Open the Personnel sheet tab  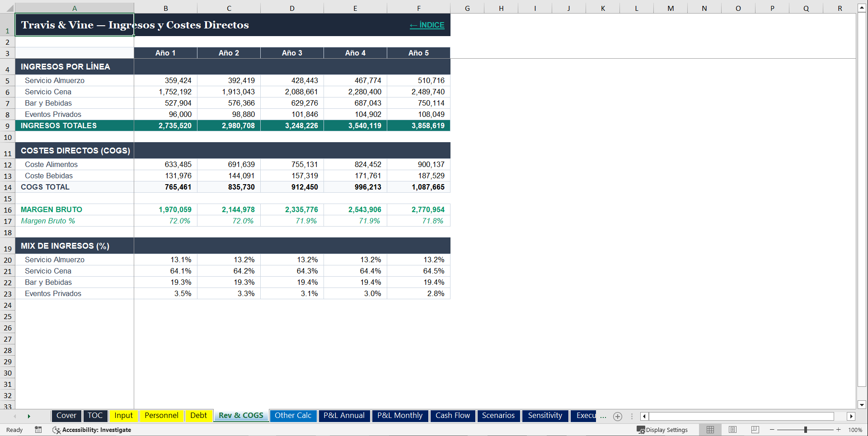point(161,416)
